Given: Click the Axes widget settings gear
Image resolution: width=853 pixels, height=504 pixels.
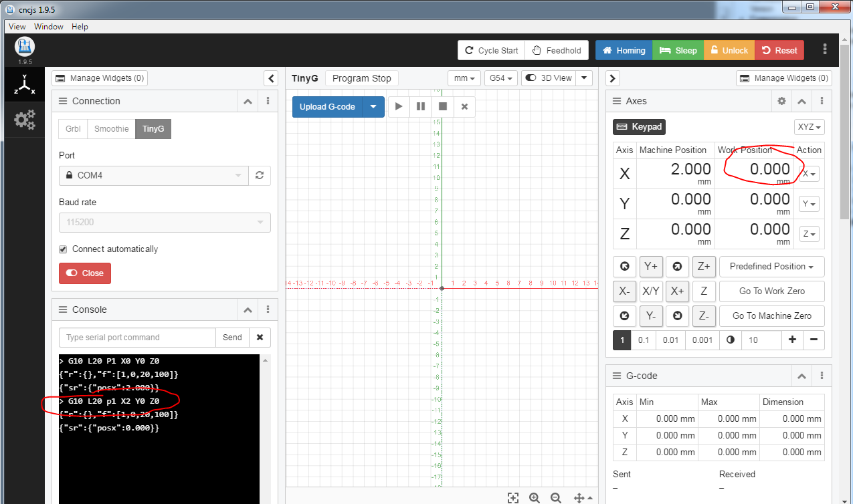Looking at the screenshot, I should pos(781,102).
